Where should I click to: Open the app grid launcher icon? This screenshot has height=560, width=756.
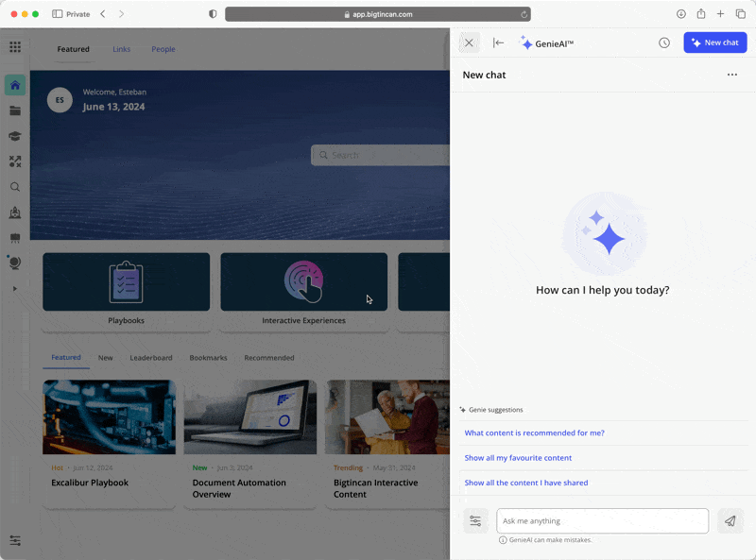pos(15,47)
